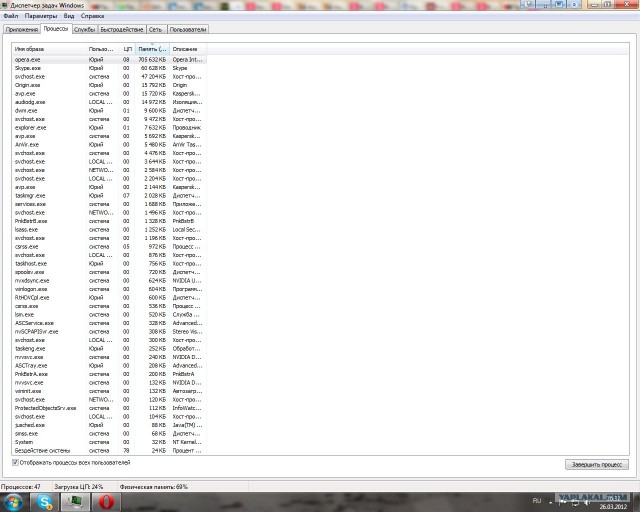Switch to the Сеть tab
640x512 pixels.
[x=156, y=29]
